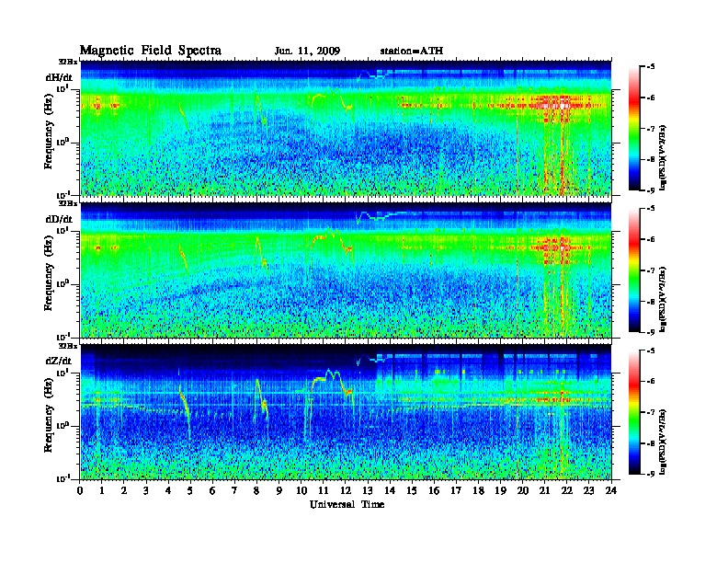Click hour tick label 8 on time axis
This screenshot has width=728, height=563.
[x=256, y=491]
